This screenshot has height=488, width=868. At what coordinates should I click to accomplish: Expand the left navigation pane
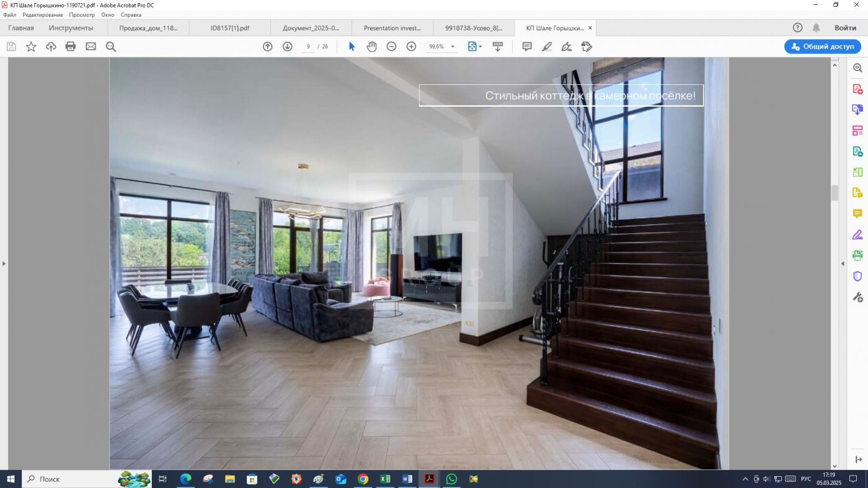[x=4, y=264]
